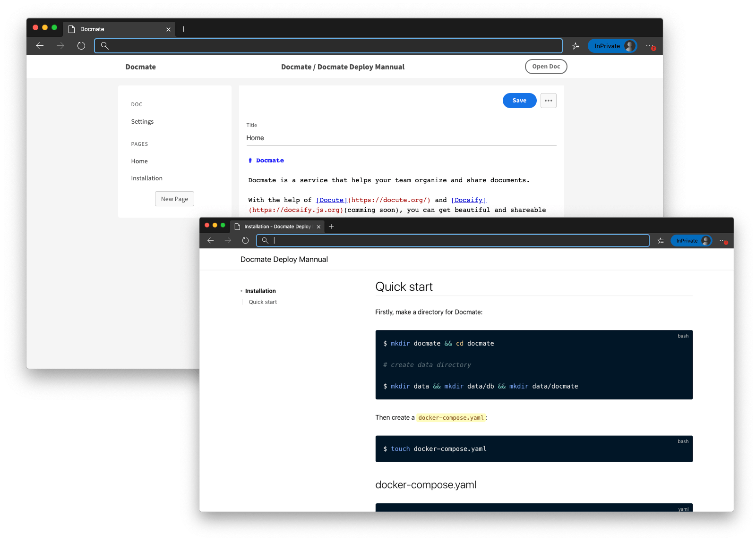Open the ellipsis menu in Docmate browser toolbar

pos(650,46)
